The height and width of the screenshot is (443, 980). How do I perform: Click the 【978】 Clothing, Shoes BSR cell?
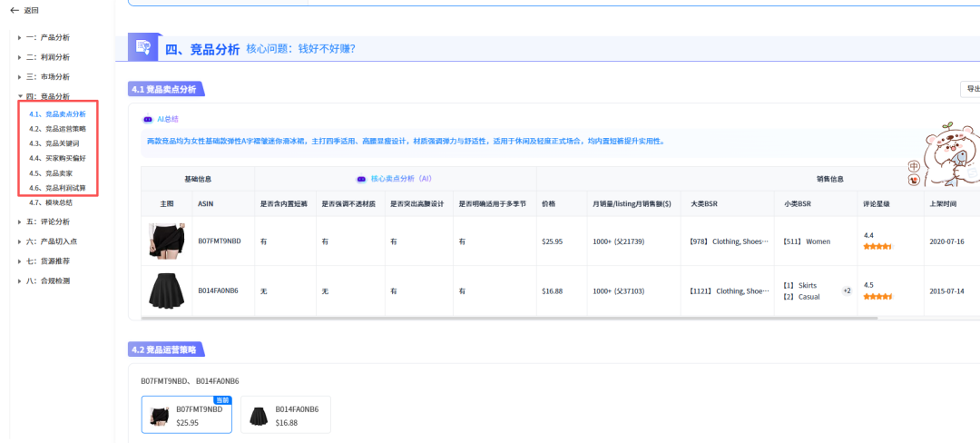tap(728, 241)
